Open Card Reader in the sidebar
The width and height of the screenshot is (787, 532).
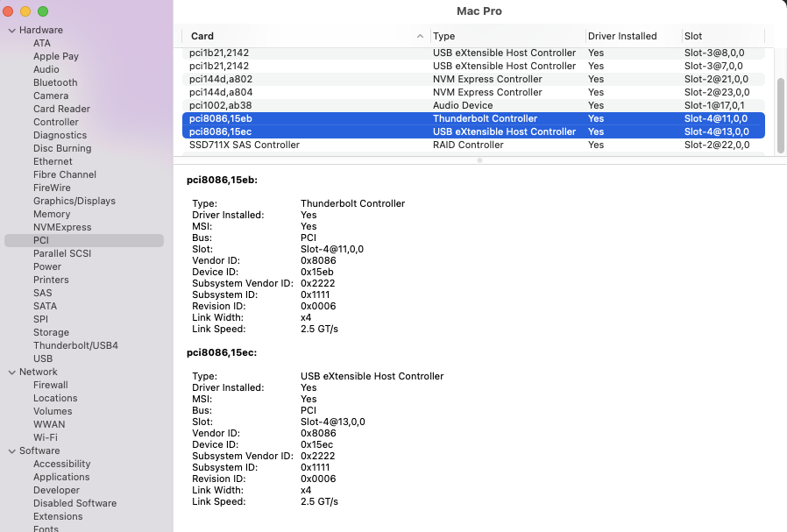61,109
